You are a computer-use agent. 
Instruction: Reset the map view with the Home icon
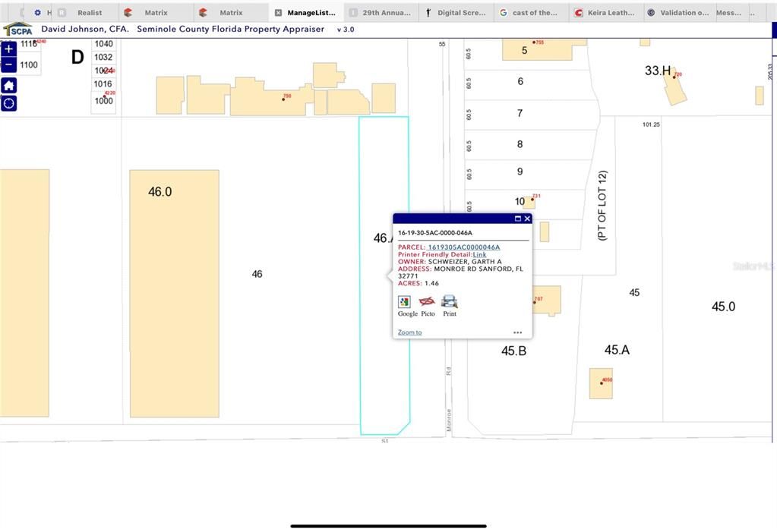tap(8, 85)
